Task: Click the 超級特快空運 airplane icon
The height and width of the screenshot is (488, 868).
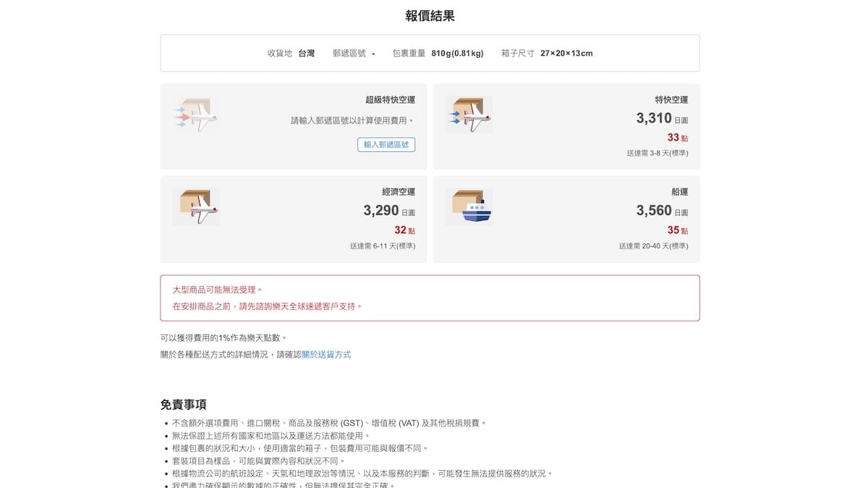Action: pyautogui.click(x=195, y=114)
